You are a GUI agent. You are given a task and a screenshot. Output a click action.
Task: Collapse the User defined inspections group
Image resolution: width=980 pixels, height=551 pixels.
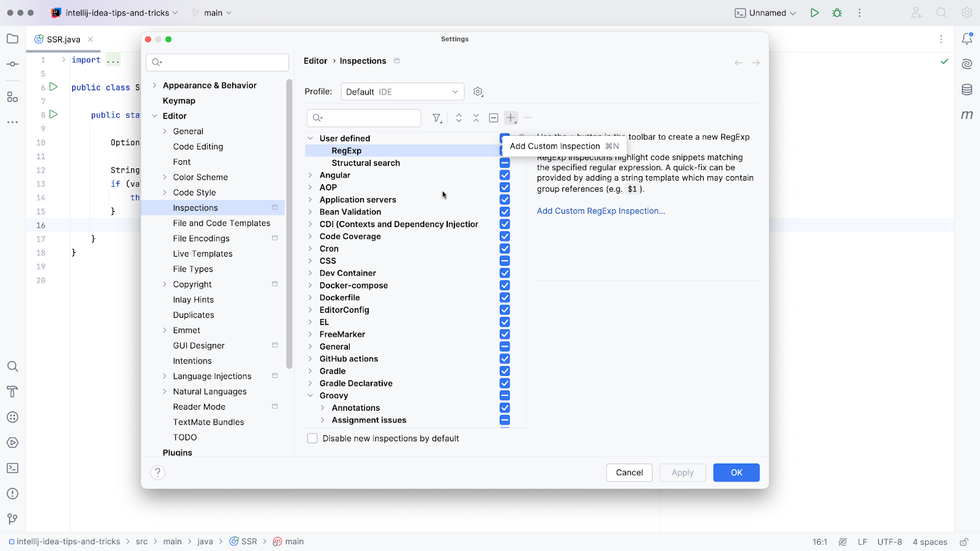pyautogui.click(x=311, y=138)
